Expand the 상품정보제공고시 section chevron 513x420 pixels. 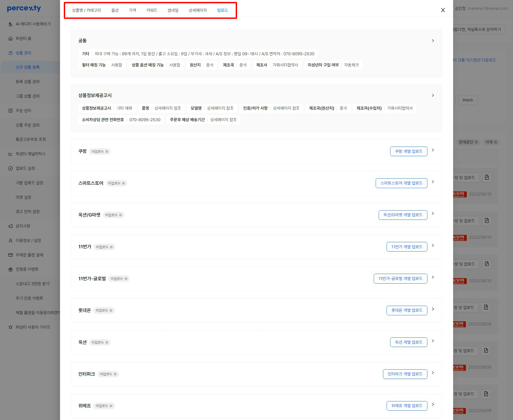[x=433, y=95]
